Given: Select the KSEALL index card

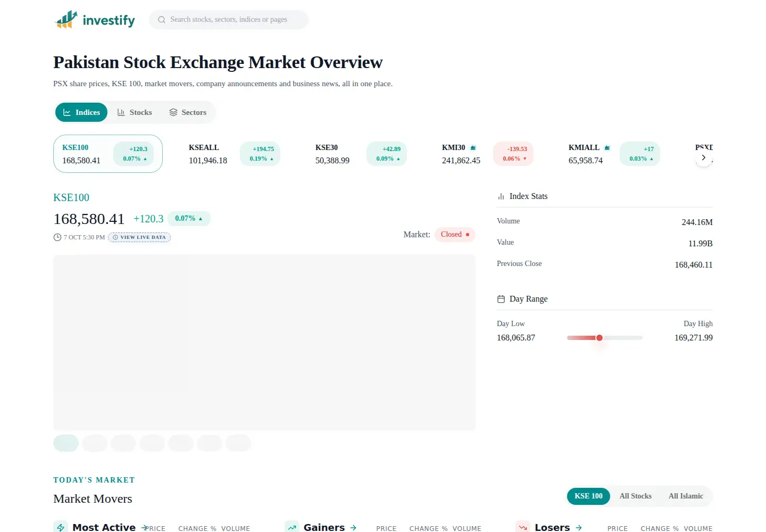Looking at the screenshot, I should pyautogui.click(x=235, y=154).
